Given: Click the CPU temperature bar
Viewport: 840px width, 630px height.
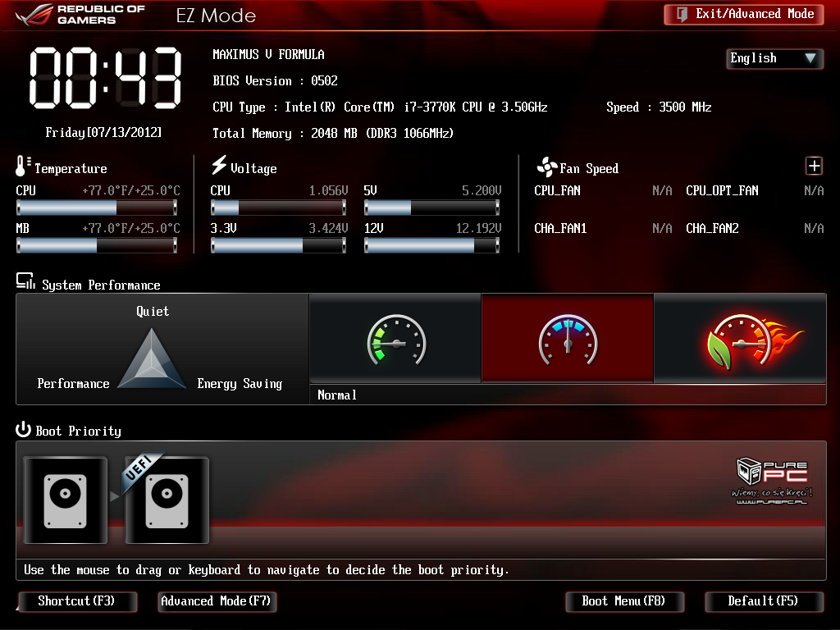Looking at the screenshot, I should pos(97,208).
